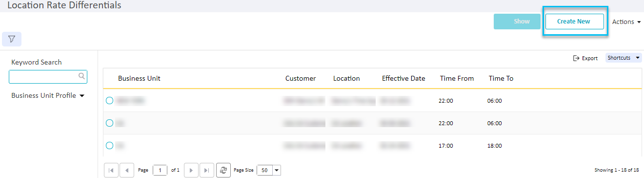Open the Actions dropdown

[x=626, y=22]
